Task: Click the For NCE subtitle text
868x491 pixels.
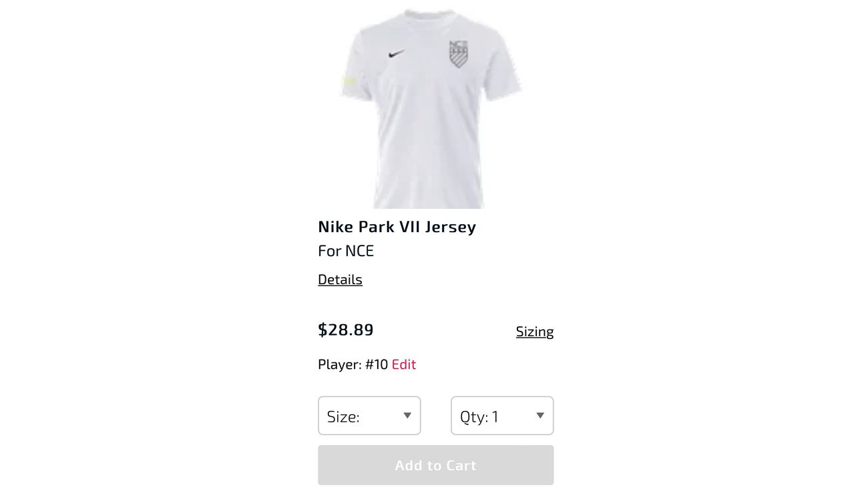Action: [346, 251]
